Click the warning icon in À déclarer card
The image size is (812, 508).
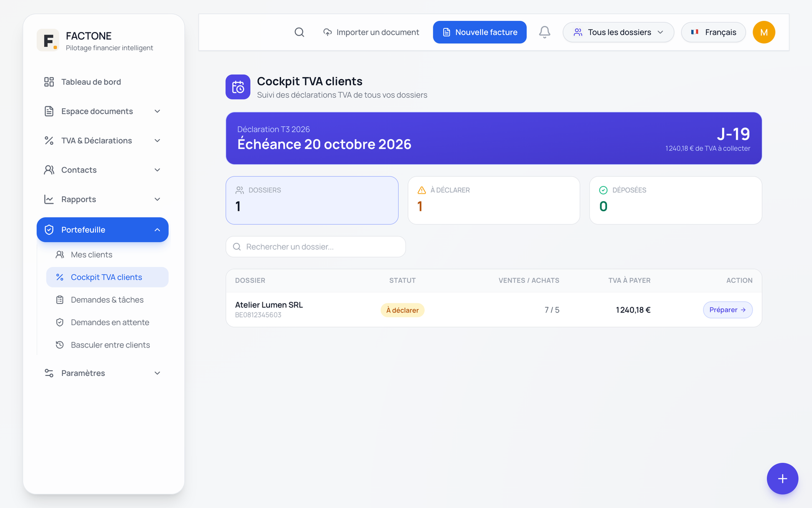422,190
